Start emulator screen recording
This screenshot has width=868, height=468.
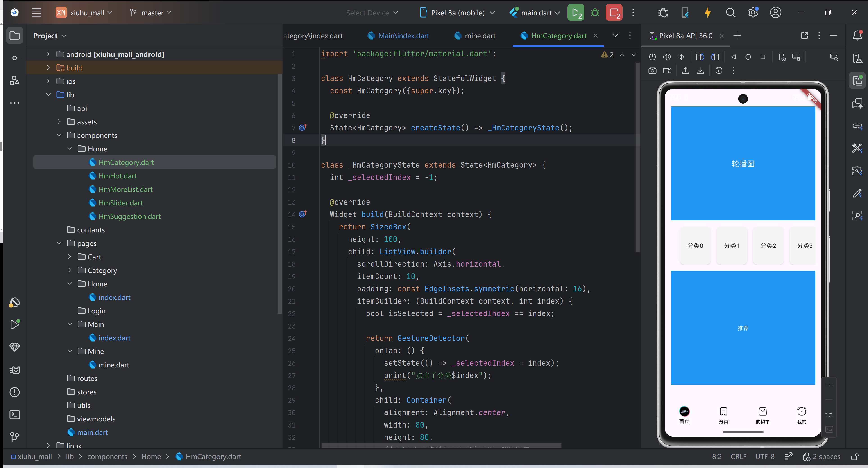667,71
